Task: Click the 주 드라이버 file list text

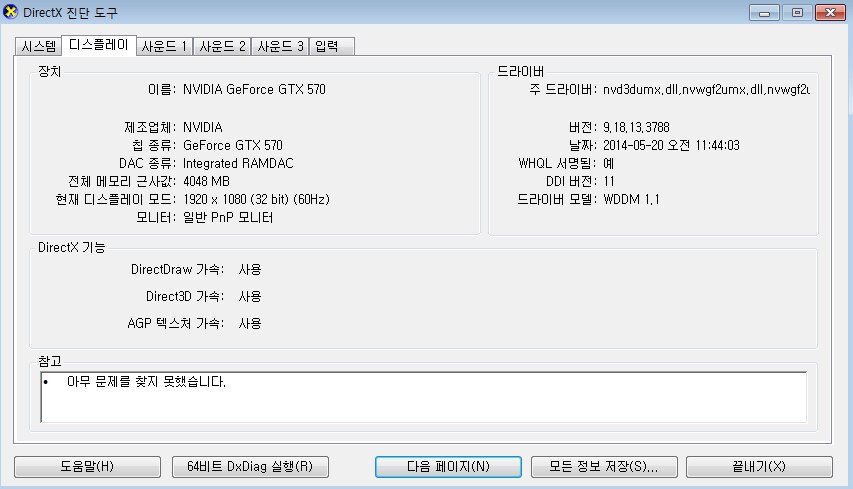Action: pos(706,90)
